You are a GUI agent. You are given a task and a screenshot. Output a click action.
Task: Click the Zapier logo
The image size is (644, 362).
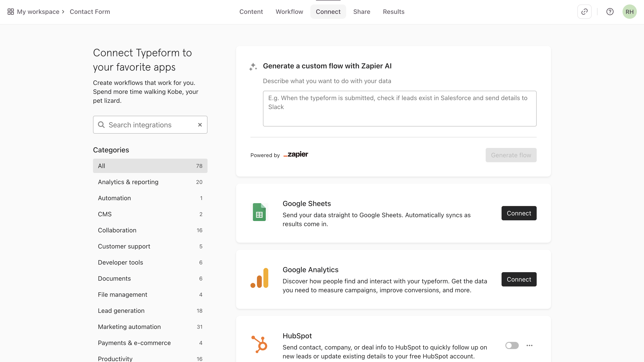[x=295, y=155]
